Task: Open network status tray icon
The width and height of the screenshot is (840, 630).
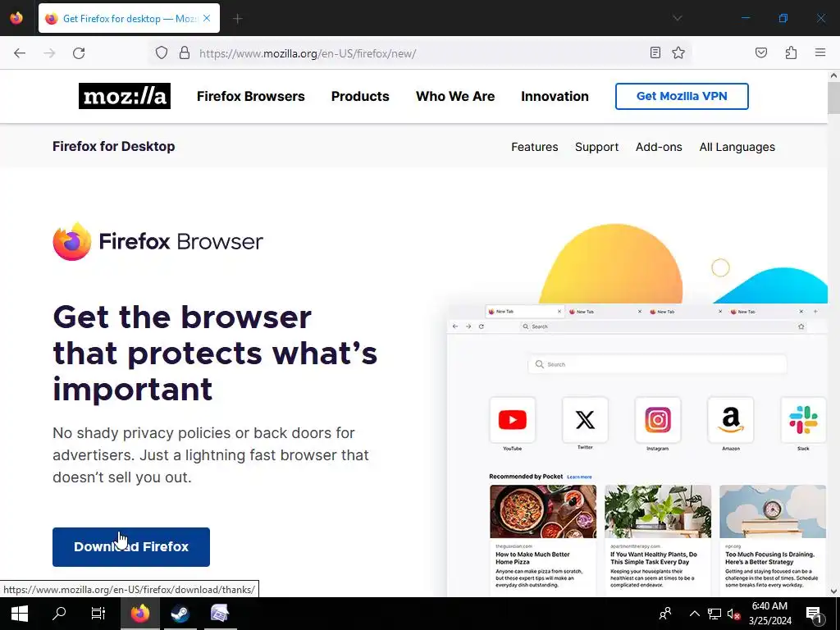Action: [714, 614]
